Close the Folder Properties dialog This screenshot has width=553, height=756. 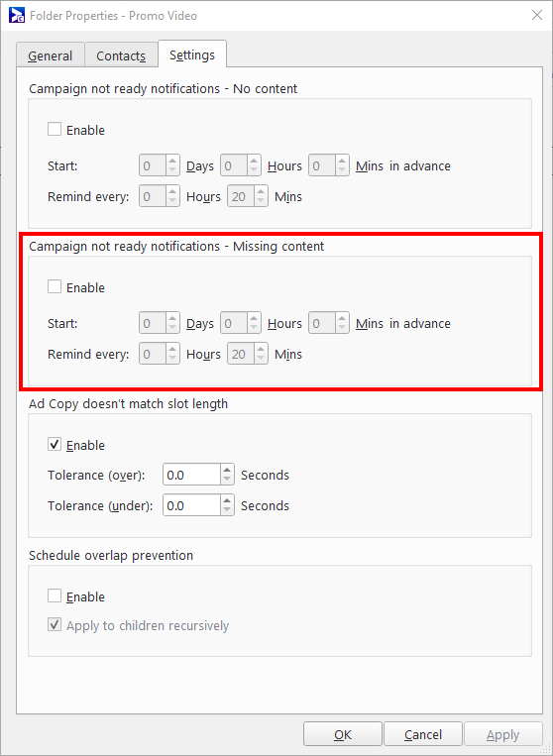click(x=536, y=16)
